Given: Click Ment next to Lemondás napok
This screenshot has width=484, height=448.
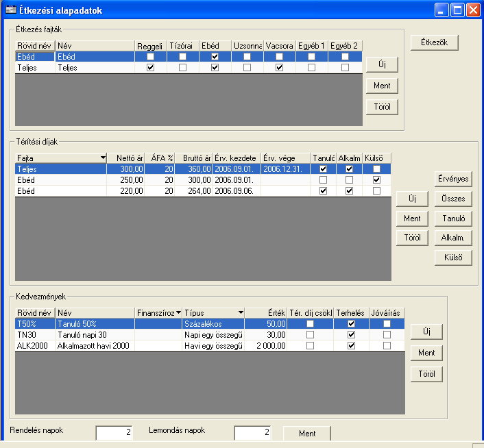Looking at the screenshot, I should [307, 434].
